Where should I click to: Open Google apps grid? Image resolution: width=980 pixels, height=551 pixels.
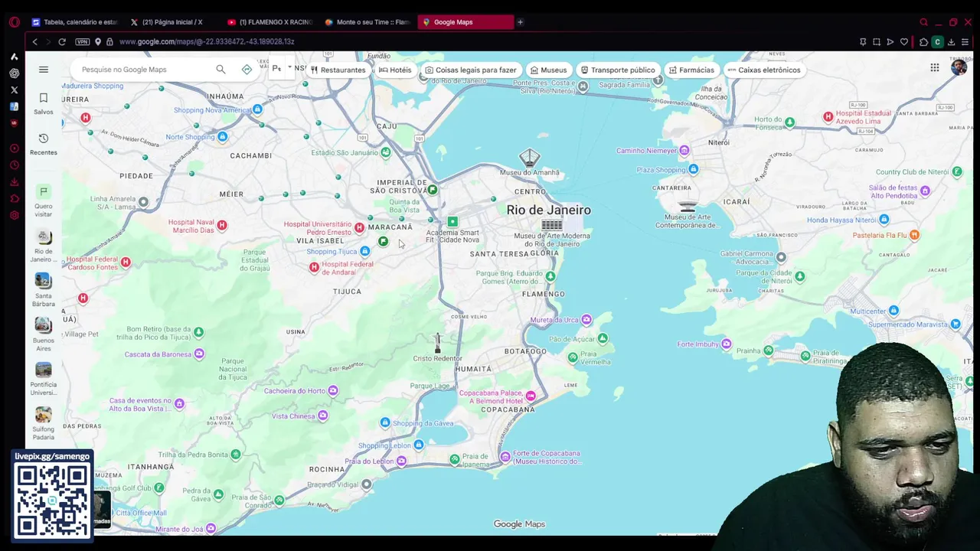(x=935, y=68)
